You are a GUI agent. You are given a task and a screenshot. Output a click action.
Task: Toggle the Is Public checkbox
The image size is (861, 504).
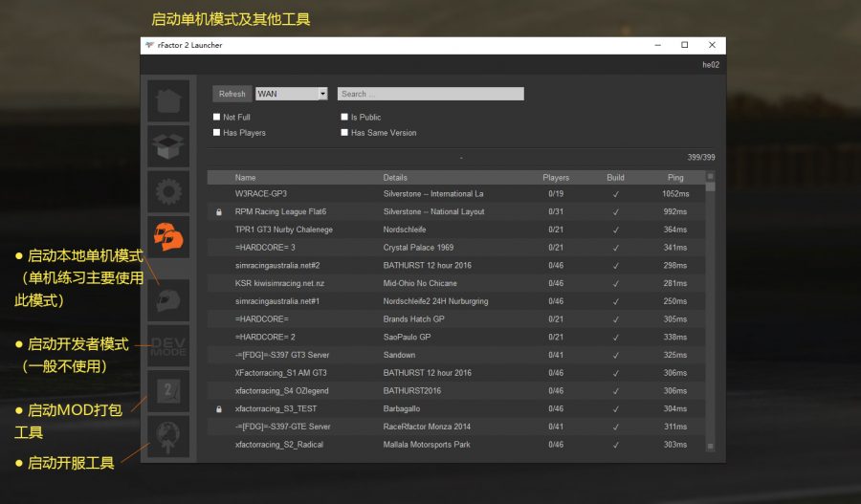point(344,117)
